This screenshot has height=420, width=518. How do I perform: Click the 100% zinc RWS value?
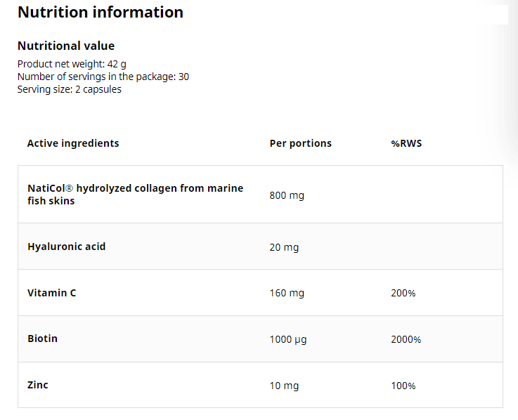pos(403,386)
